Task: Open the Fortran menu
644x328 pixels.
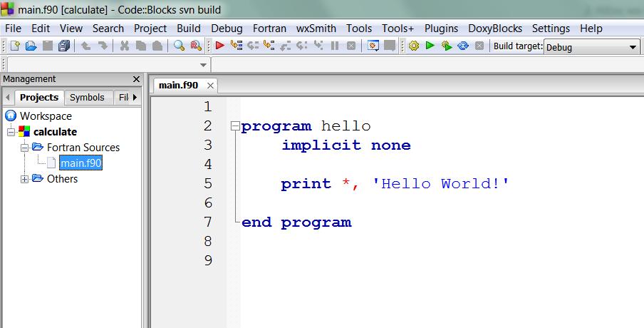Action: point(269,29)
